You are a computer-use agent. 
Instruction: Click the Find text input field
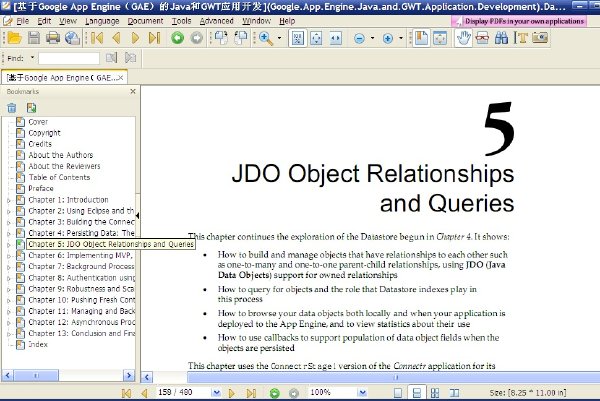click(69, 58)
